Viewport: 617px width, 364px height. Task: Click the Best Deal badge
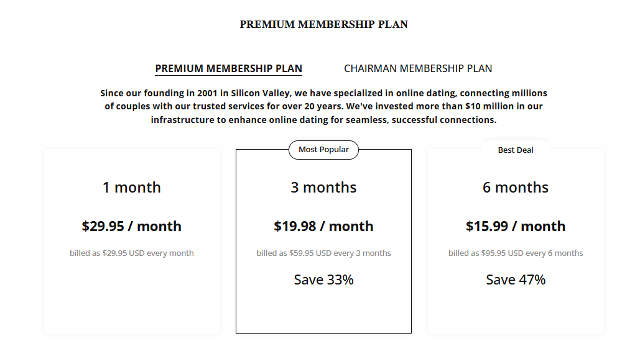516,150
